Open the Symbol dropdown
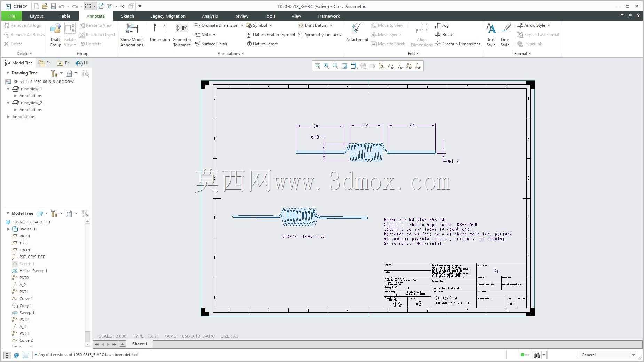 (x=270, y=25)
